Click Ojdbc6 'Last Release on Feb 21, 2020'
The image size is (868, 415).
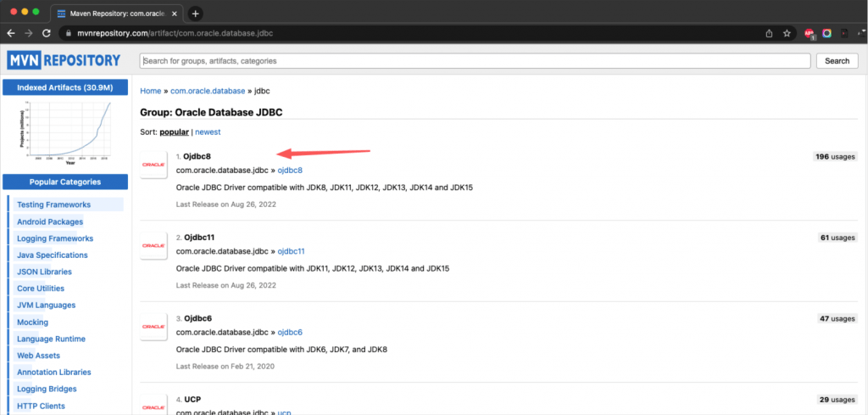(225, 366)
